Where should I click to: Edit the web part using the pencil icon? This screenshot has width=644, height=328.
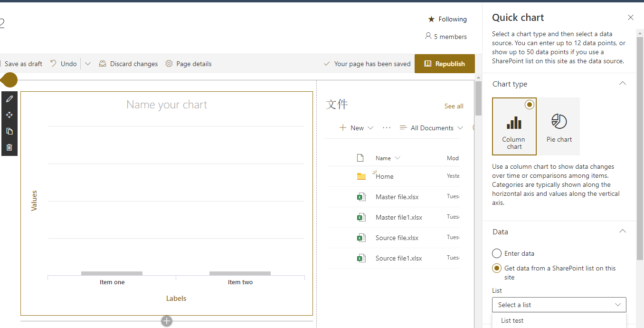[x=9, y=99]
